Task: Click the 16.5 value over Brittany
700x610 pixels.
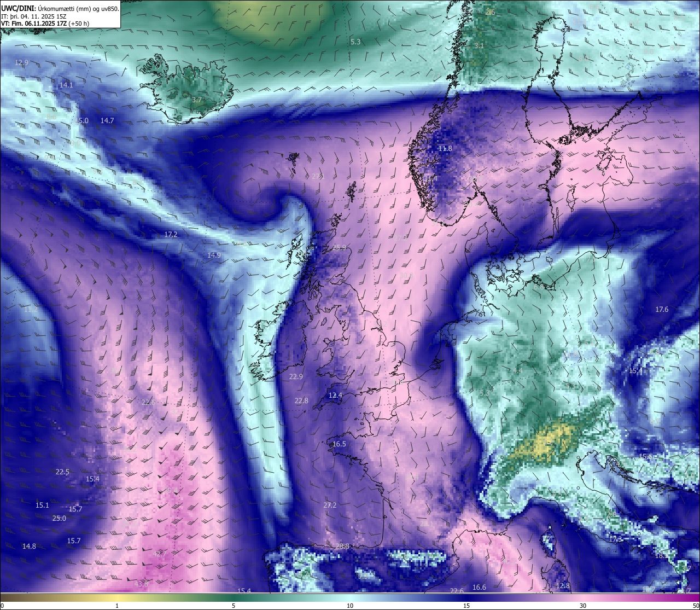Action: tap(339, 444)
